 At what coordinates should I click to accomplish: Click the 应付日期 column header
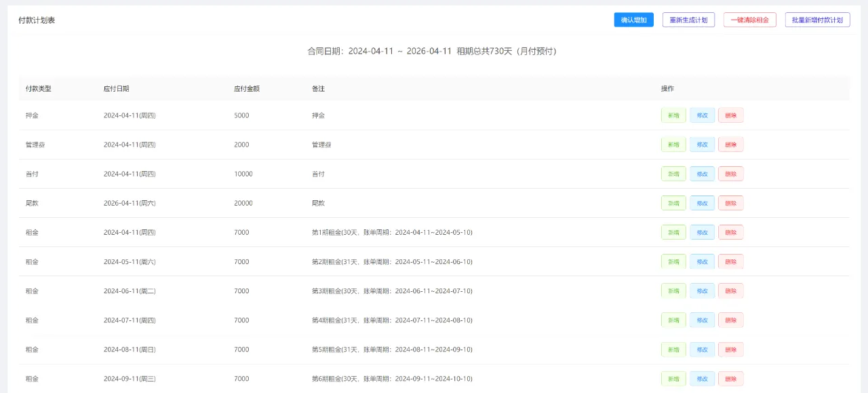click(x=117, y=89)
